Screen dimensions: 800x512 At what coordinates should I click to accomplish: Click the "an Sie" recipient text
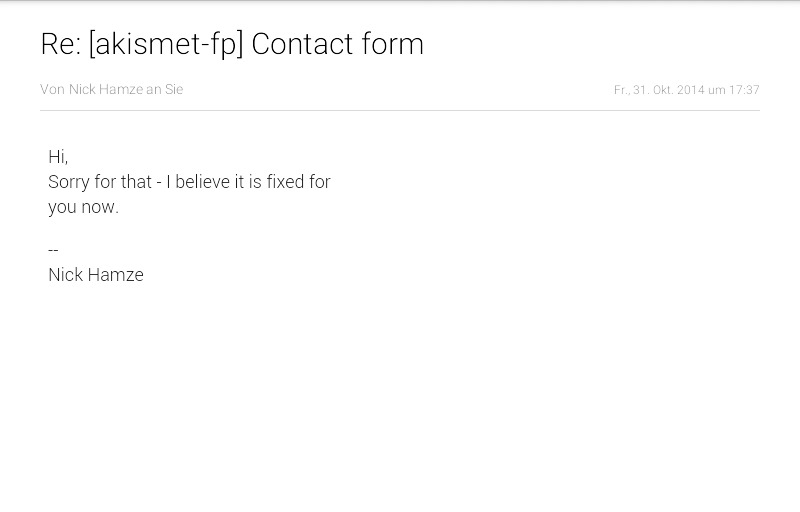coord(165,89)
